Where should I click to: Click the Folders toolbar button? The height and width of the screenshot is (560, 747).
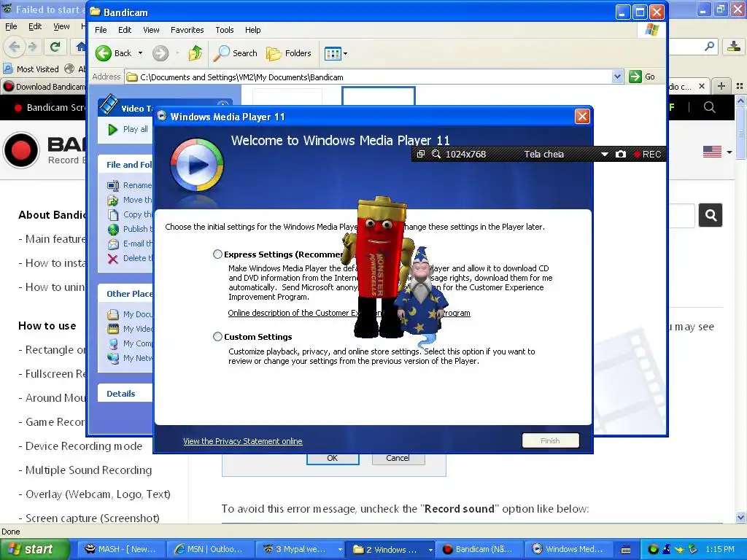[x=289, y=53]
